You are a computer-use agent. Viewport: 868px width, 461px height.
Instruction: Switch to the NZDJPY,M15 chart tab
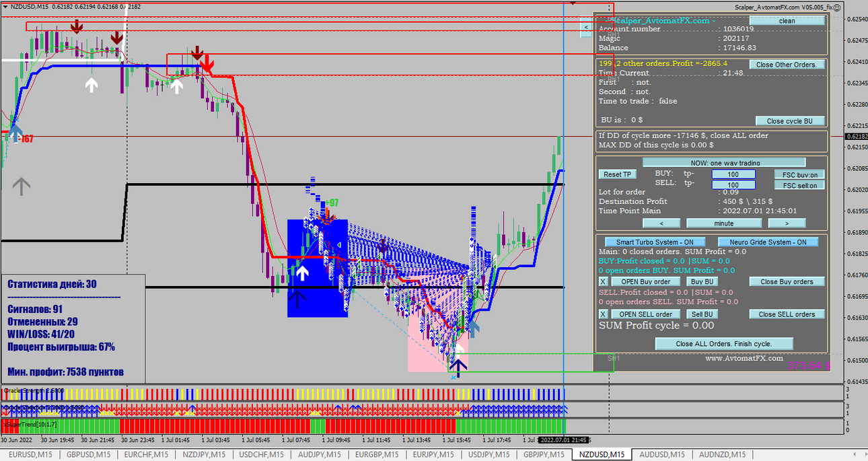(204, 455)
